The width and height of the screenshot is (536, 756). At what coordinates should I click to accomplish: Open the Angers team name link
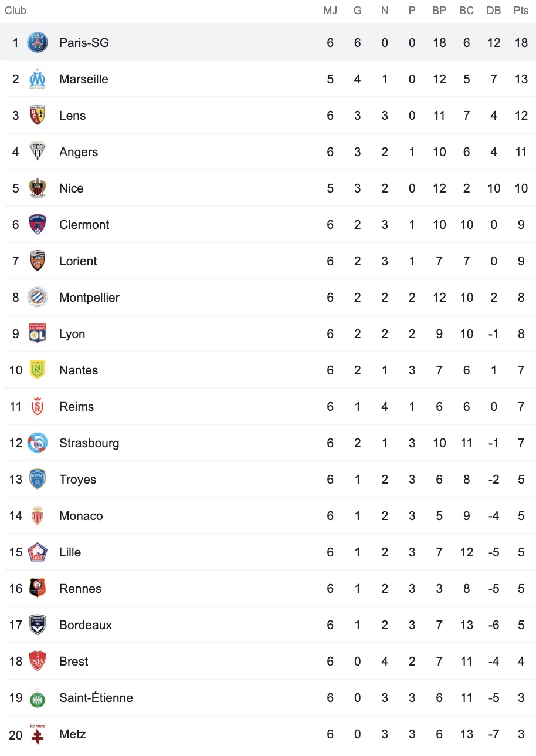[x=79, y=152]
